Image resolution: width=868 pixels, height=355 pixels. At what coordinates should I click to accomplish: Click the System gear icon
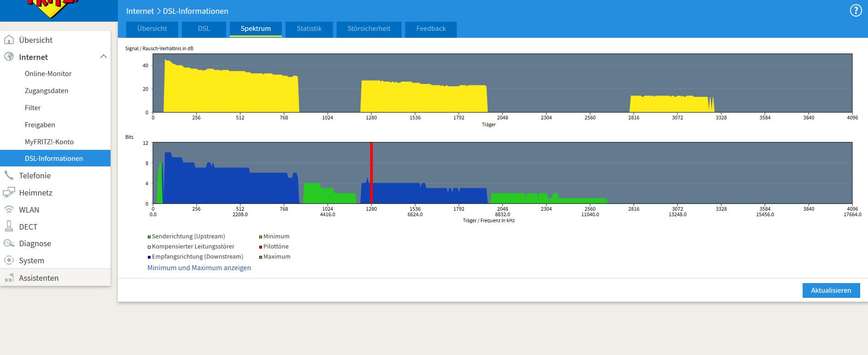click(x=9, y=260)
